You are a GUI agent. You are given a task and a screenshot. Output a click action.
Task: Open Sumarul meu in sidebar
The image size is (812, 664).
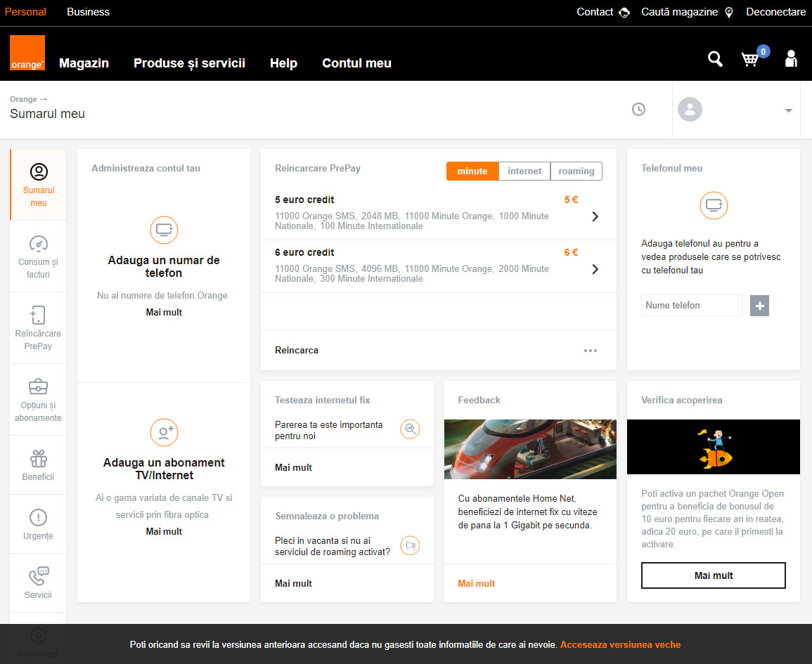[x=39, y=185]
